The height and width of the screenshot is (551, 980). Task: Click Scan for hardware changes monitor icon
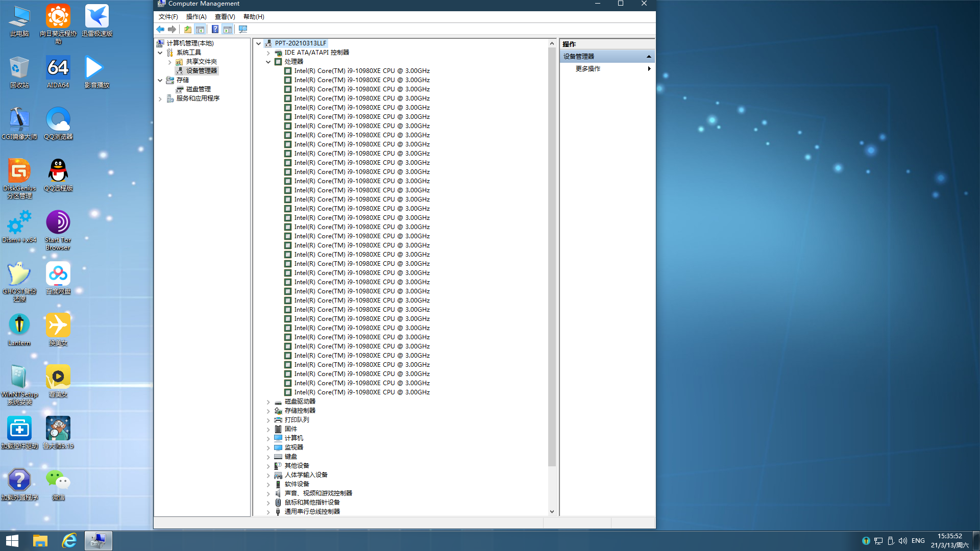(243, 30)
